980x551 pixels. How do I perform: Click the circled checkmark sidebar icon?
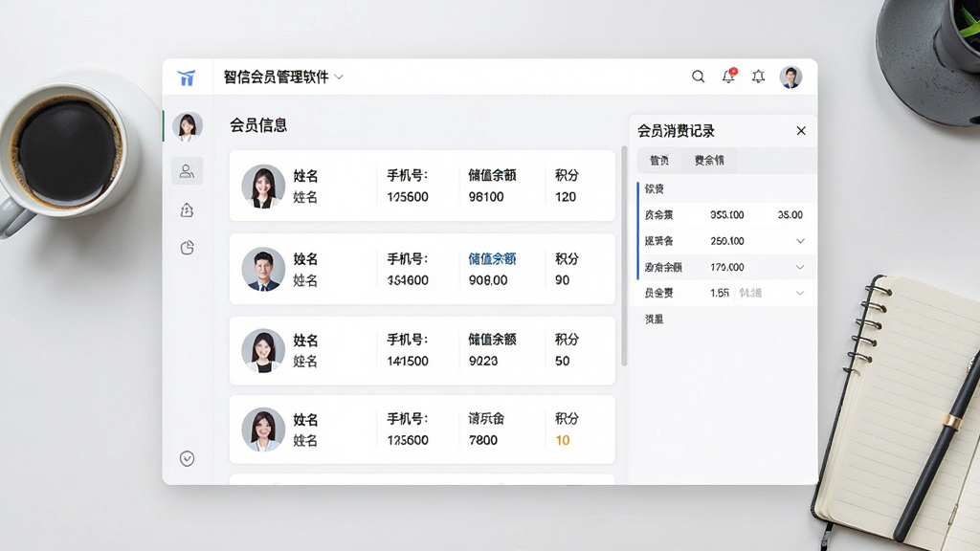click(187, 458)
